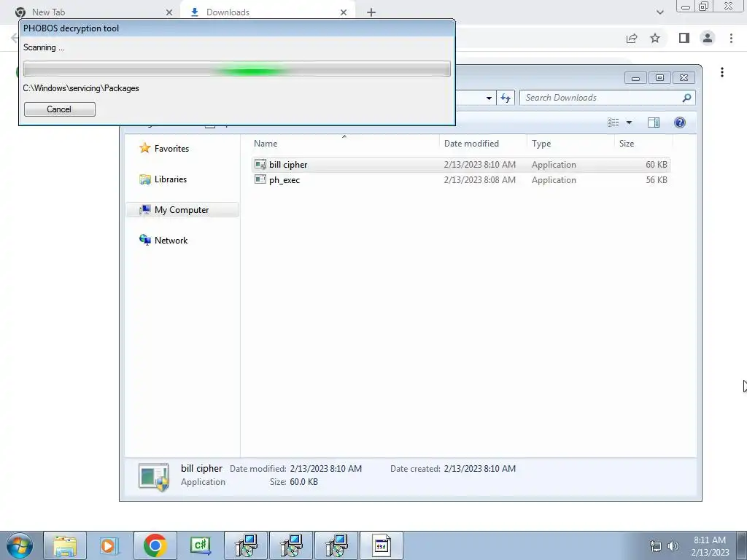Select the bill cipher application file

click(x=461, y=164)
